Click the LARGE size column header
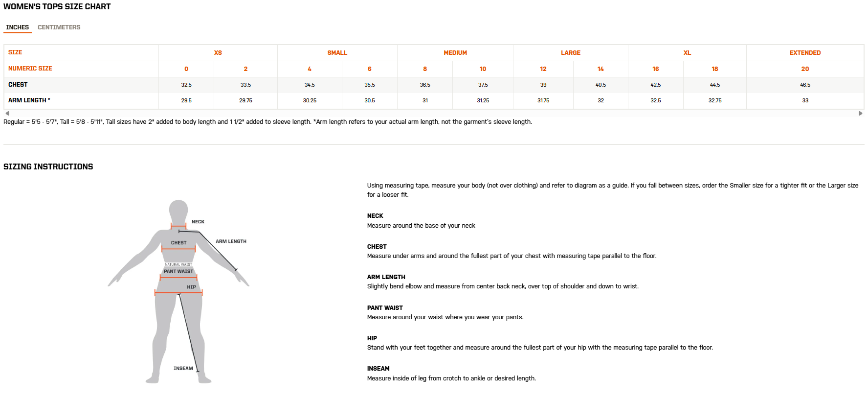The height and width of the screenshot is (401, 868). 570,53
